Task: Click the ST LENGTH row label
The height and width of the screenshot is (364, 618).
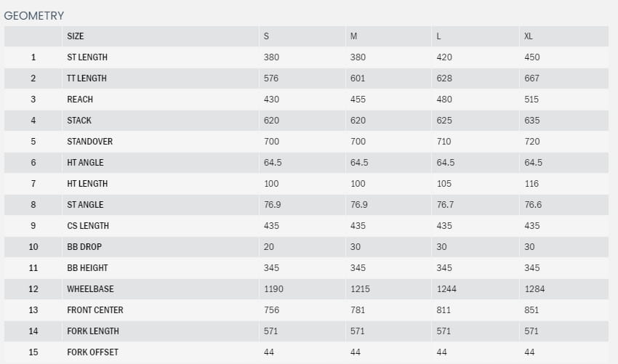Action: coord(87,57)
